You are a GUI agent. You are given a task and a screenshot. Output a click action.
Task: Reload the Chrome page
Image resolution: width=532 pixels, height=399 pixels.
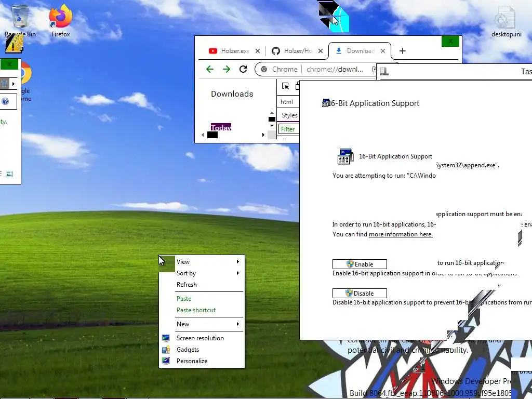(243, 69)
